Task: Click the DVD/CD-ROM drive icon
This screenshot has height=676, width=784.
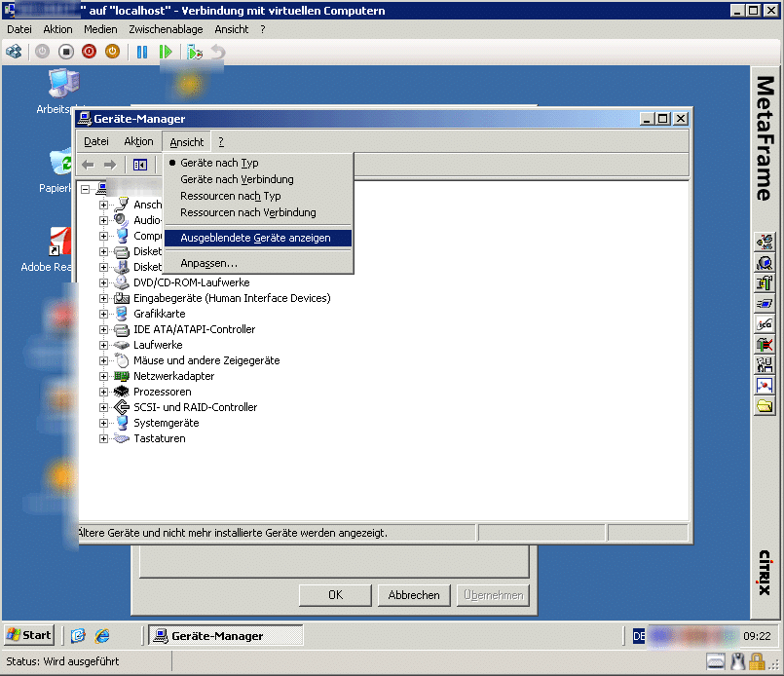Action: [x=122, y=282]
